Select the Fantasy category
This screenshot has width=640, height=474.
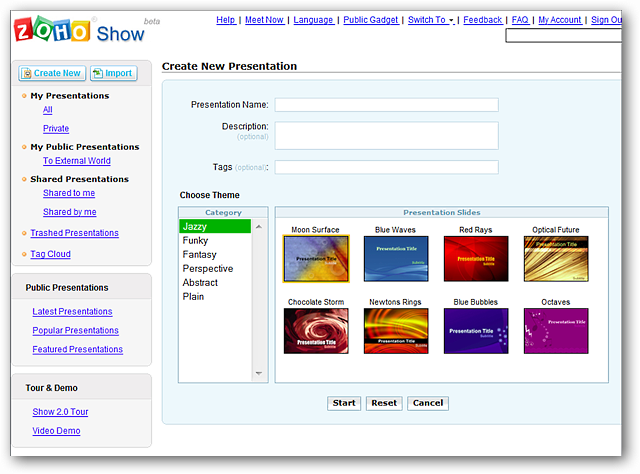point(215,254)
